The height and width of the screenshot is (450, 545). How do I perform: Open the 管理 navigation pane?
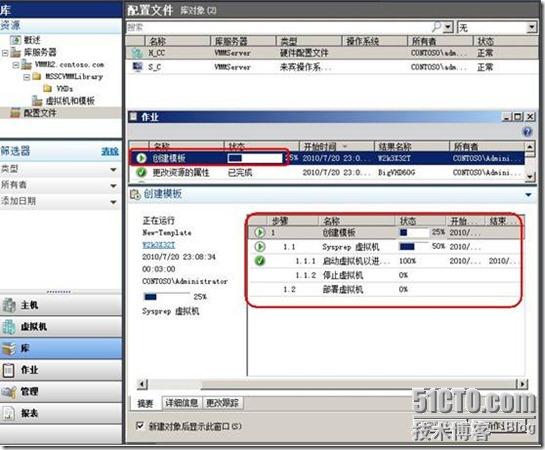tap(61, 392)
